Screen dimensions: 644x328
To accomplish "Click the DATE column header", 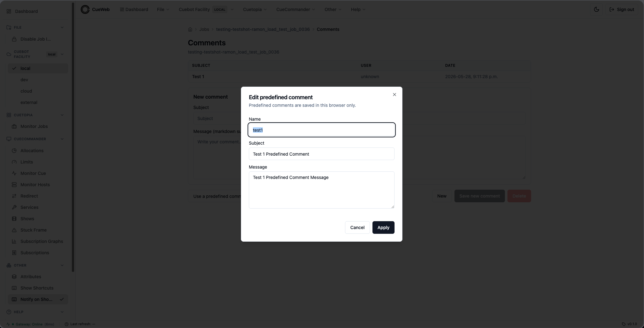I will (x=450, y=66).
